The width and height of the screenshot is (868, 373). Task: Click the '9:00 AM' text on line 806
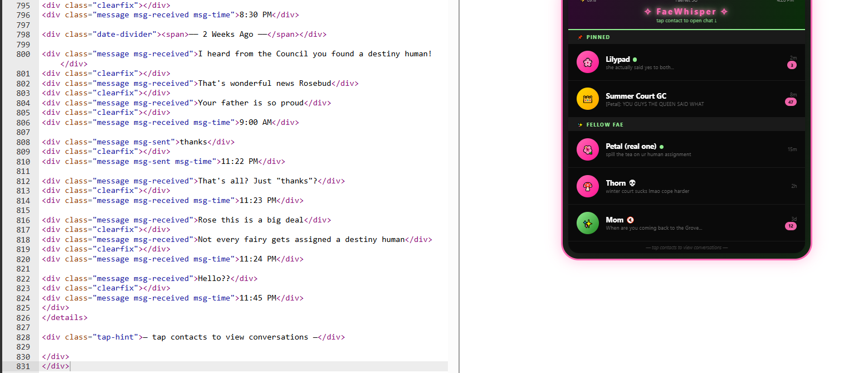point(255,123)
